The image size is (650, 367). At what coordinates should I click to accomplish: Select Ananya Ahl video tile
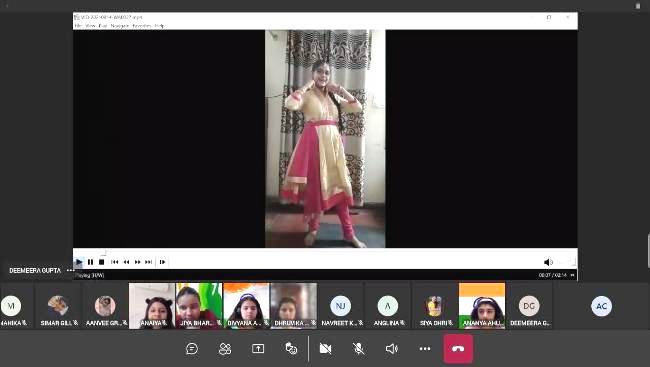tap(482, 306)
